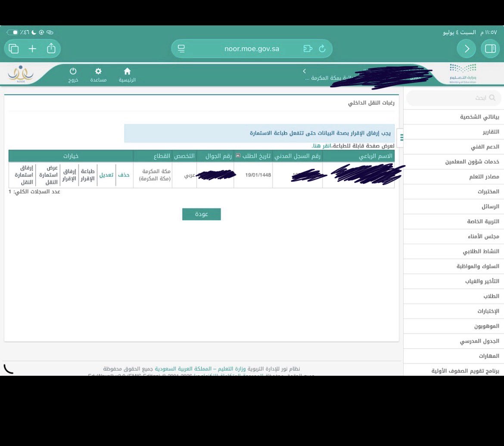Open the page format menu icon in address bar

[x=181, y=49]
